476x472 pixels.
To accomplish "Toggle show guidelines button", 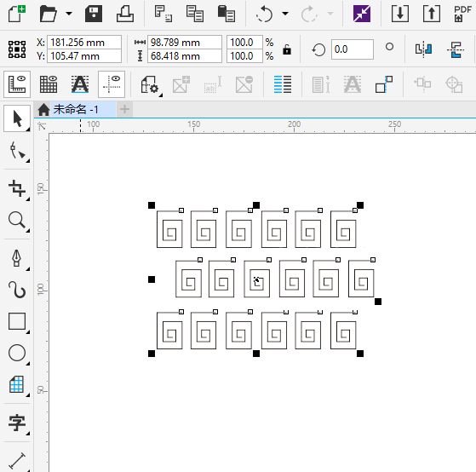I will click(112, 84).
